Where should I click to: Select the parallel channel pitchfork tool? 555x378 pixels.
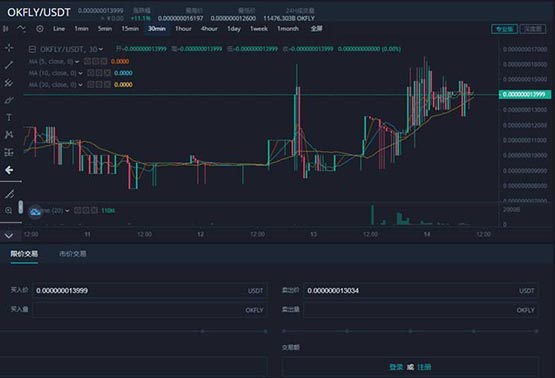pos(9,82)
